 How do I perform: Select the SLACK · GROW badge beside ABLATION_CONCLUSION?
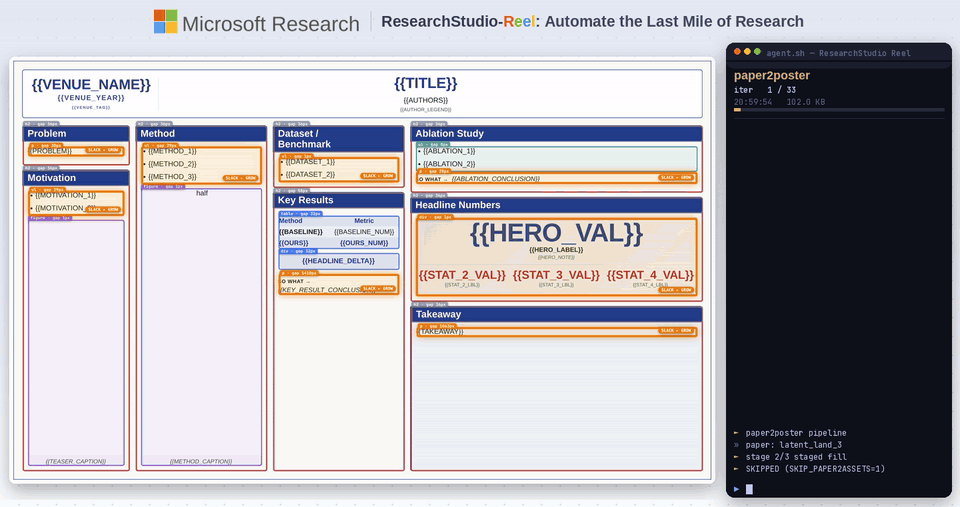(x=677, y=178)
